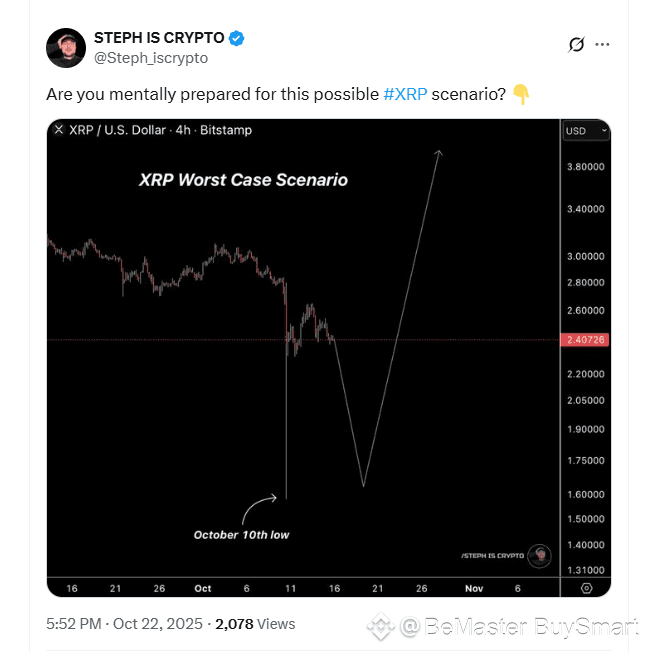Click the XRP Worst Case Scenario title text
Viewport: 646px width, 652px height.
[x=243, y=180]
